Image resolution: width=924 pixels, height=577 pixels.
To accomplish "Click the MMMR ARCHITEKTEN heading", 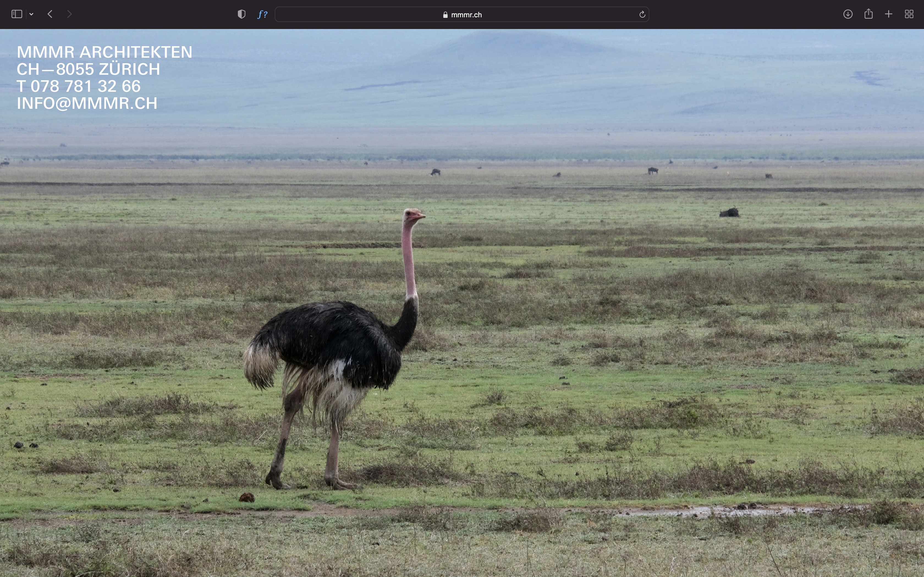I will [x=104, y=52].
